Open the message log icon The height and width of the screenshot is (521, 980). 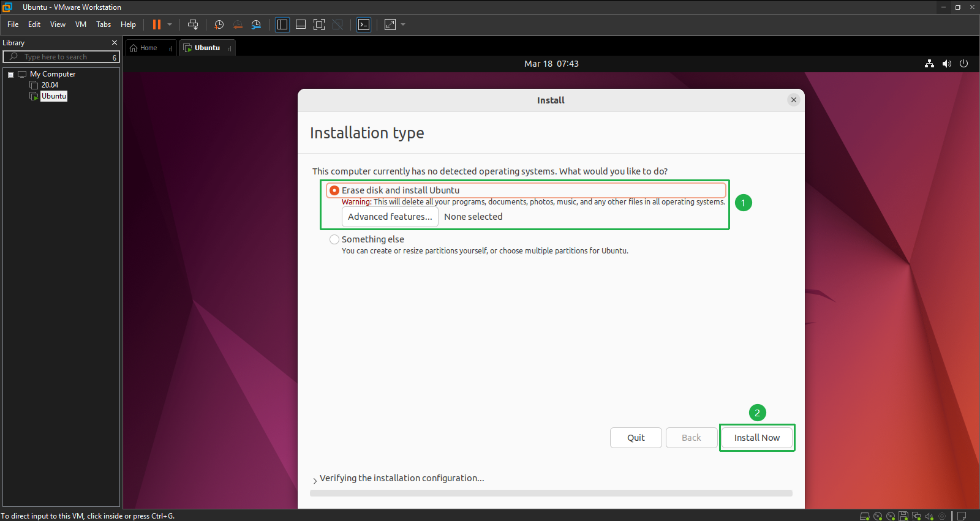(x=962, y=516)
